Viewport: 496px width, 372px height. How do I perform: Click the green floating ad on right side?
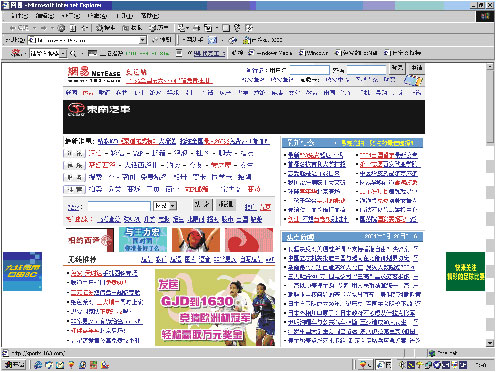pyautogui.click(x=465, y=271)
